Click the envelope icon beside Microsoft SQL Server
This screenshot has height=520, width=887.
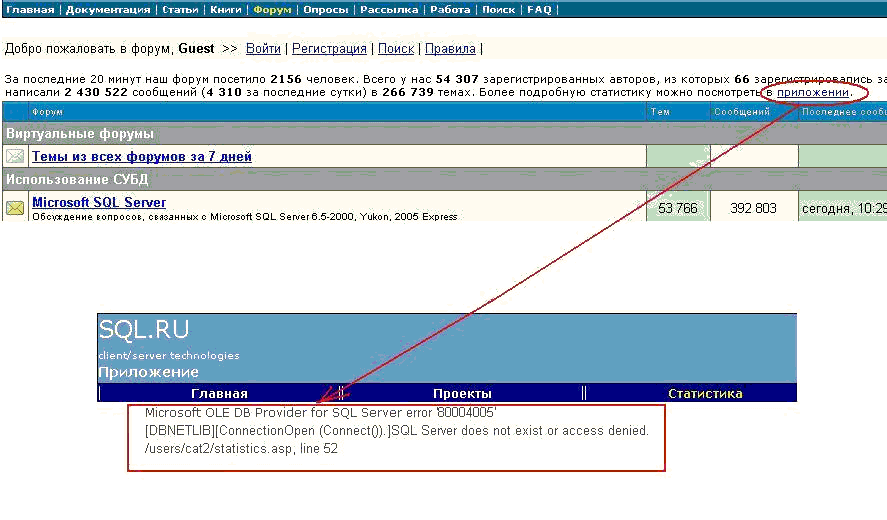[15, 208]
